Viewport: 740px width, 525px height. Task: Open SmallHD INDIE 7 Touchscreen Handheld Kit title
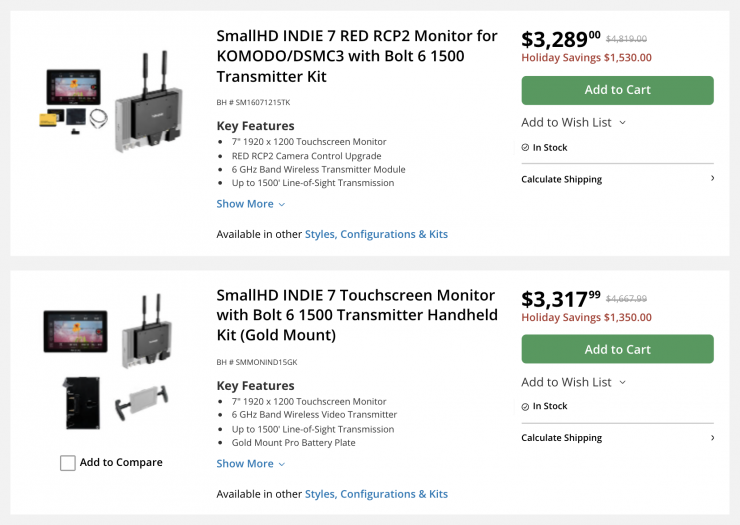point(356,315)
